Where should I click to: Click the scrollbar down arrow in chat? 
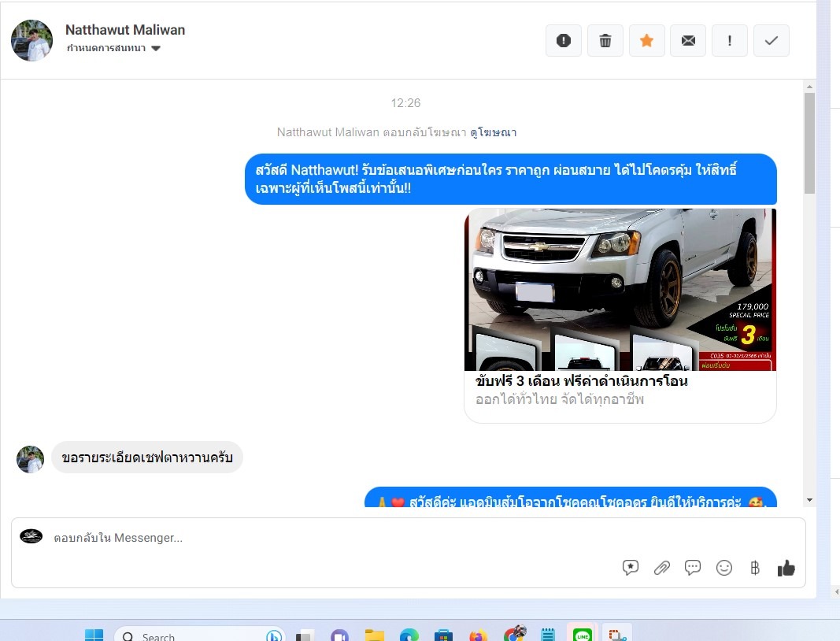tap(809, 500)
